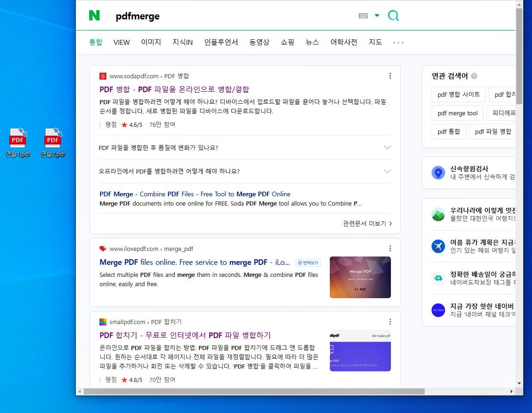Click the 번역보기 translate button

click(x=308, y=263)
